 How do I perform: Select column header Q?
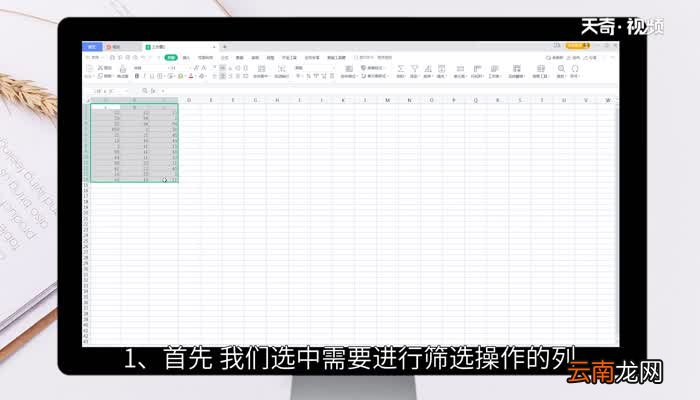(475, 100)
